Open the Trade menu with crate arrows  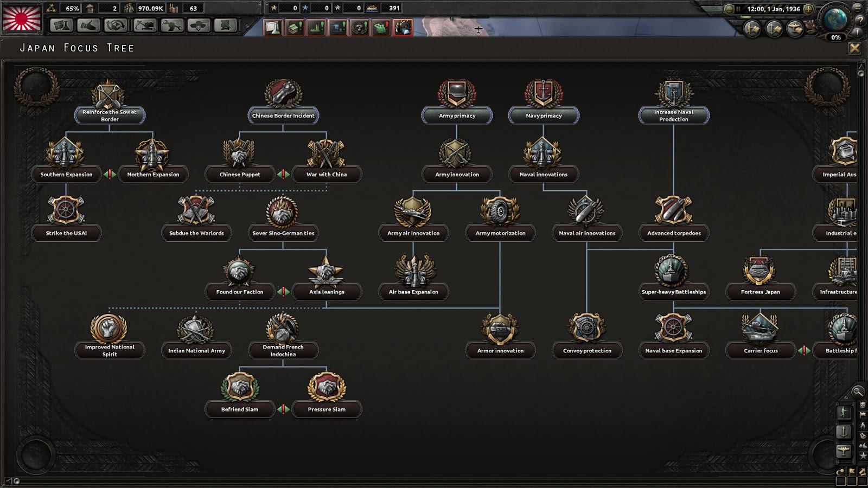tap(116, 25)
